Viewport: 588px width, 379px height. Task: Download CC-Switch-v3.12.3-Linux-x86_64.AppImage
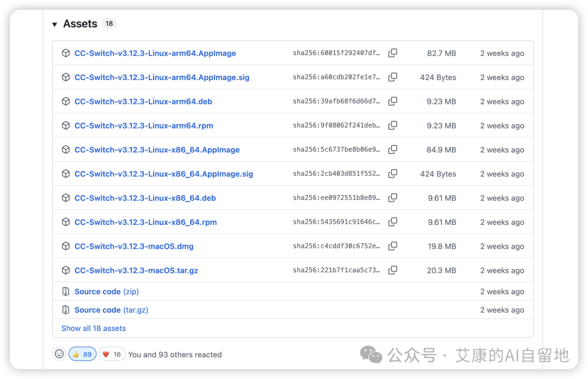[x=157, y=150]
